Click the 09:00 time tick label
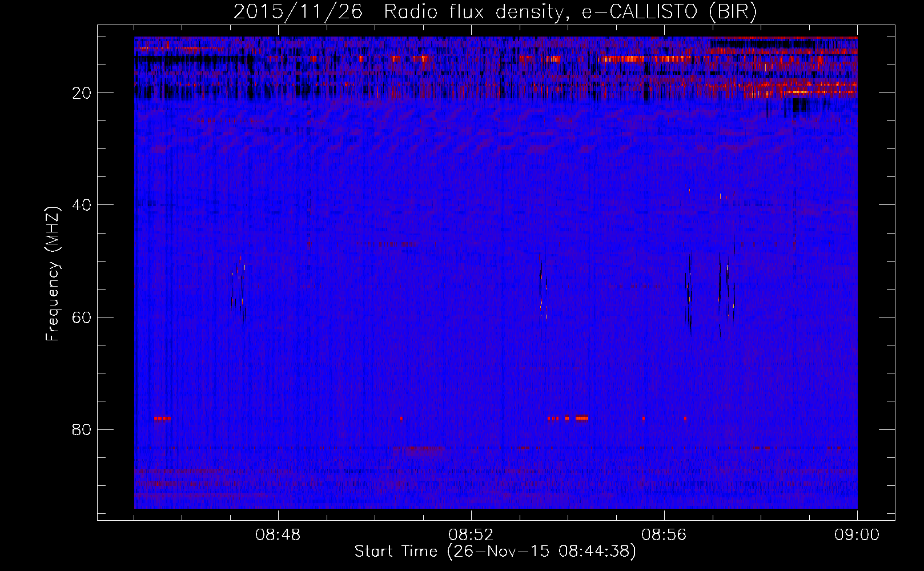Viewport: 924px width, 571px height. pos(857,535)
